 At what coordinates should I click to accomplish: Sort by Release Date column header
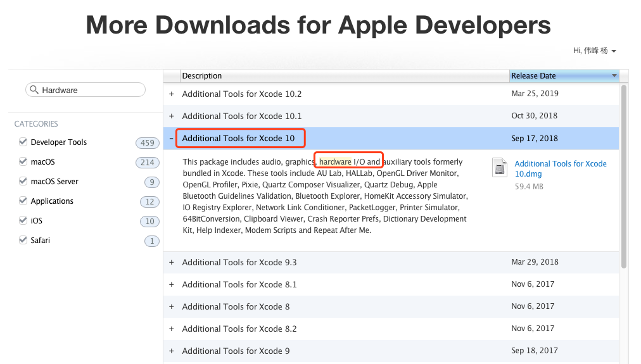coord(564,75)
